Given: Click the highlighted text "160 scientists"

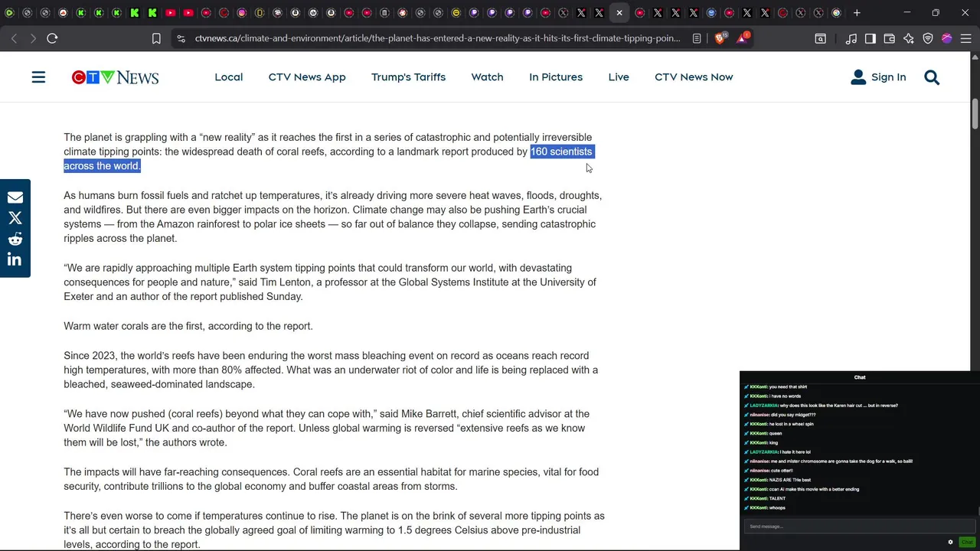Looking at the screenshot, I should tap(561, 152).
